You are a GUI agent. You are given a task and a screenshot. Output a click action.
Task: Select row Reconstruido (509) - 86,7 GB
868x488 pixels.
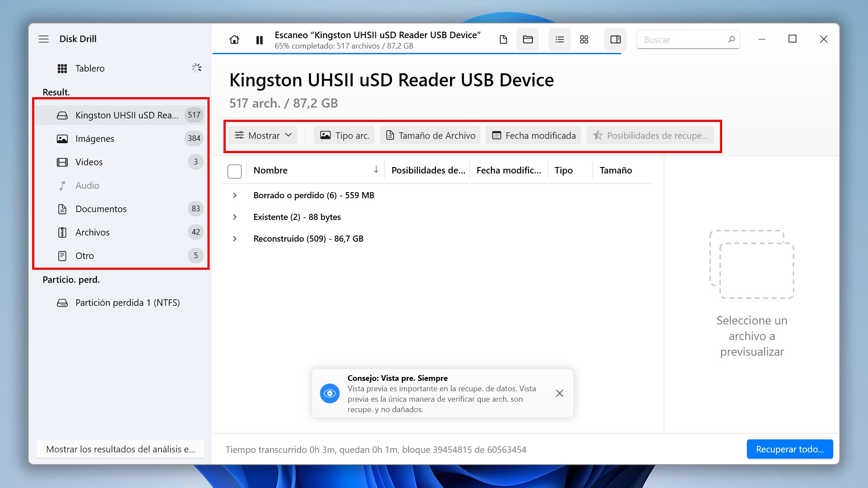tap(437, 239)
